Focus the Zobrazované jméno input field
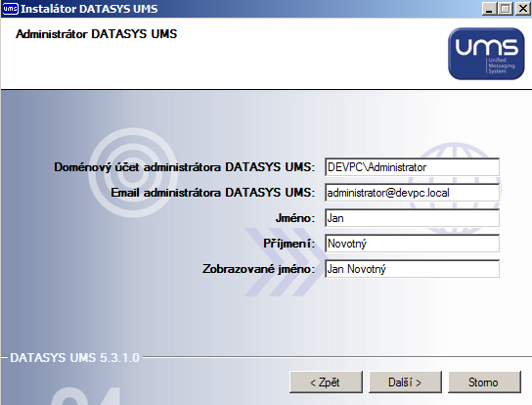 [412, 269]
